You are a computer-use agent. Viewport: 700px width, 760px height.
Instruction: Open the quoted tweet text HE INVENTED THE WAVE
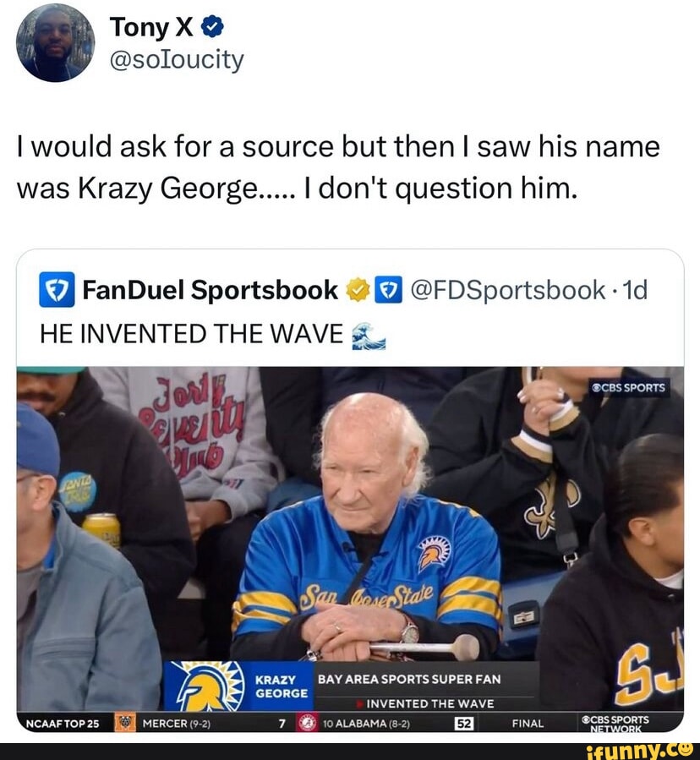pos(191,334)
